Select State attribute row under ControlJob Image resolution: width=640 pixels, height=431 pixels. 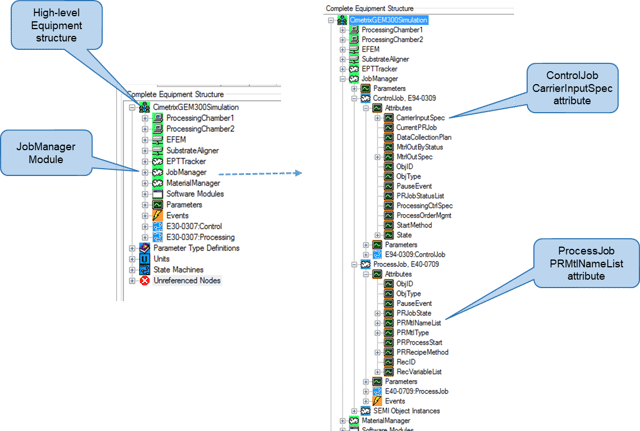[404, 235]
